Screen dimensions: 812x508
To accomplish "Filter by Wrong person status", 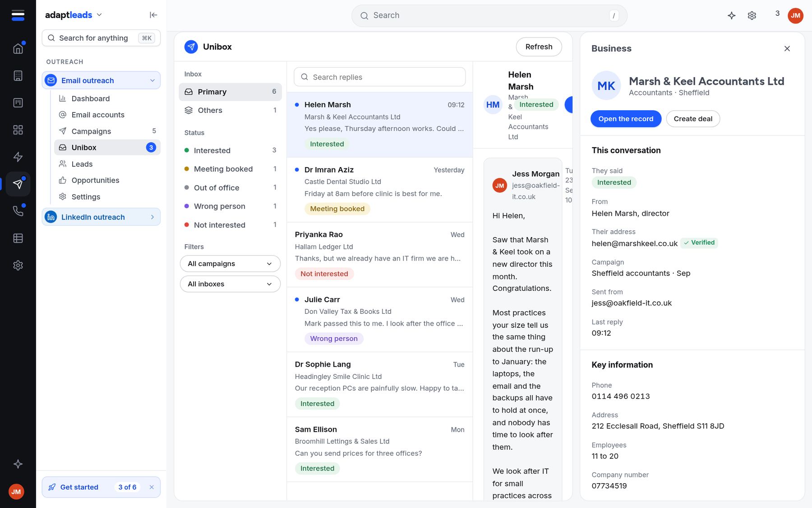I will coord(230,206).
